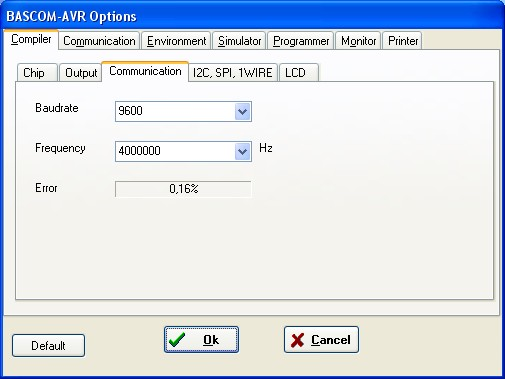
Task: Open the Output sub-tab
Action: pos(80,72)
